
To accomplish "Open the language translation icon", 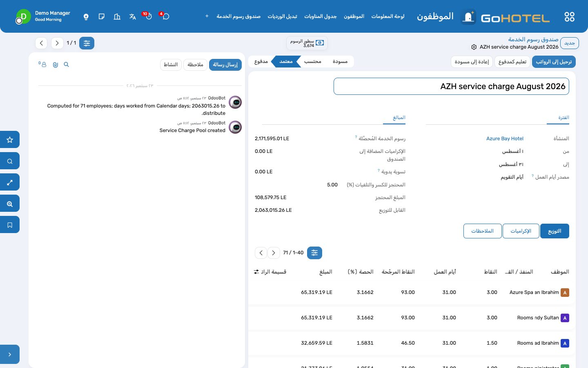I will [x=133, y=16].
